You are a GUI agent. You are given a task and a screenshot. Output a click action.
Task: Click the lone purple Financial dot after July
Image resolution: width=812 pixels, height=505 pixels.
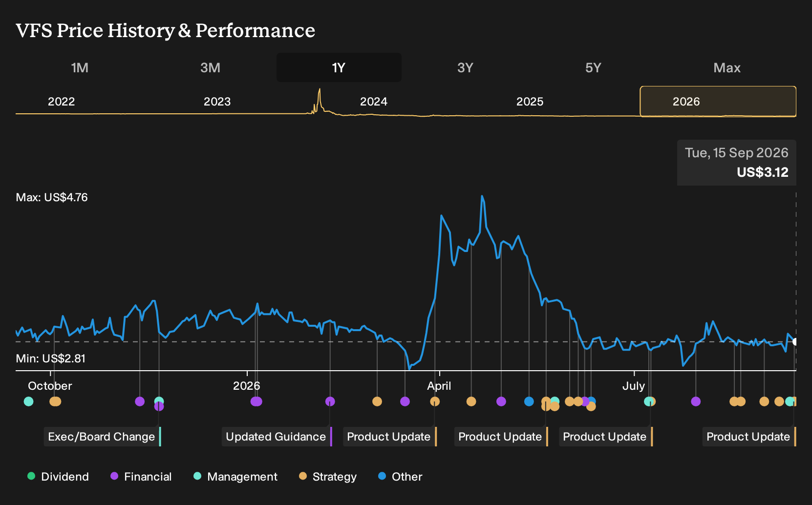696,401
